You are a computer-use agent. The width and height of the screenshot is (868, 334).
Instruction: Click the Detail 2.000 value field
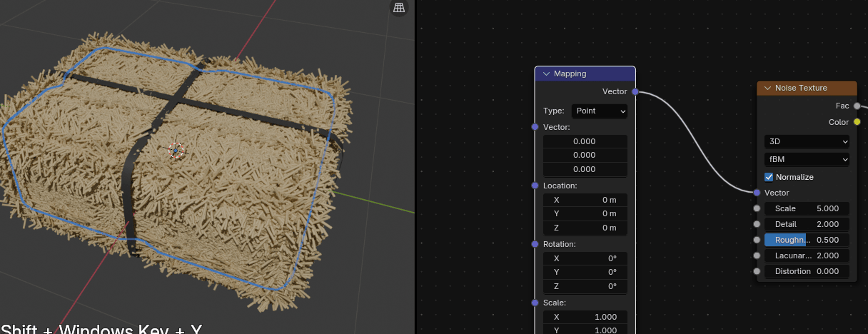(807, 224)
